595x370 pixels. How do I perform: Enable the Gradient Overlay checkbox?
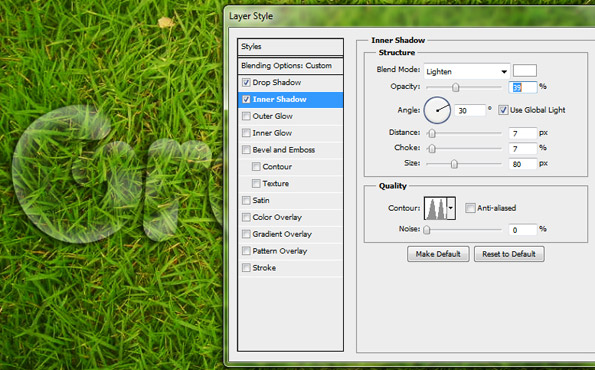246,234
